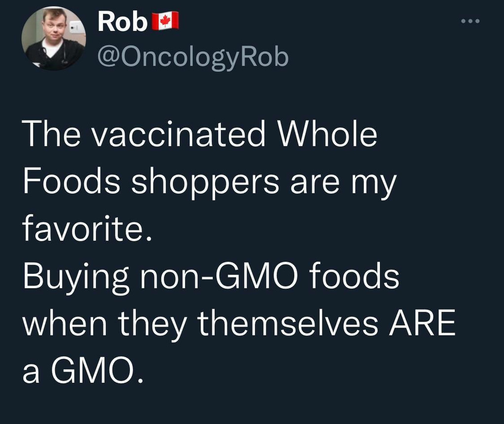
Task: Click the round profile photo avatar
Action: pos(54,38)
